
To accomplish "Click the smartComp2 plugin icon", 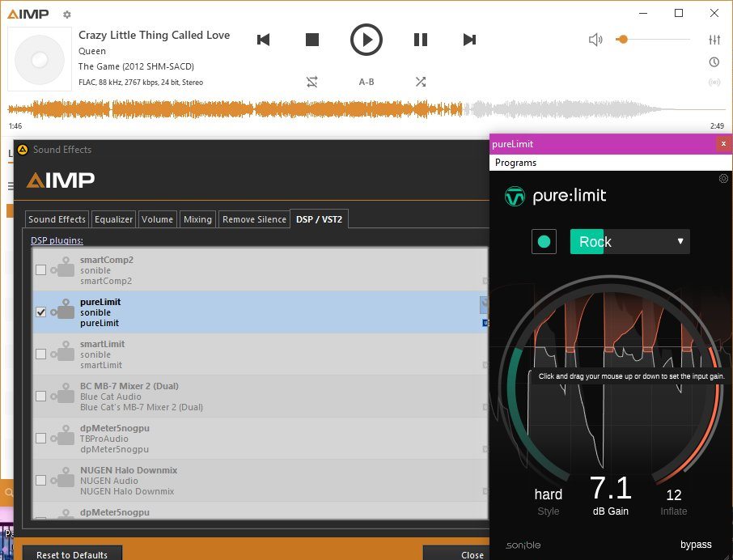I will pos(63,267).
